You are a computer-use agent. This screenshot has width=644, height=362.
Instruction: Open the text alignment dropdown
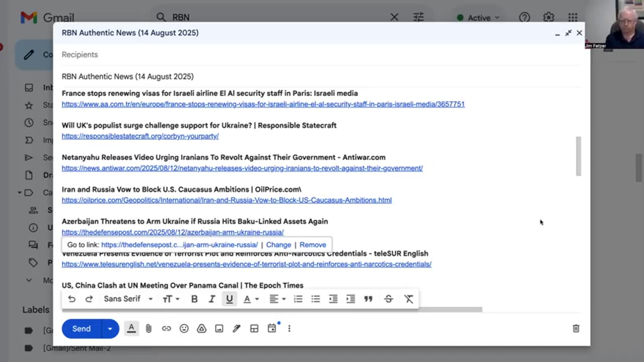click(277, 299)
